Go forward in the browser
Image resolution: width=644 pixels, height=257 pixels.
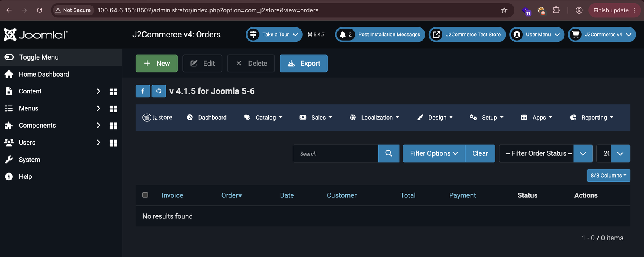(24, 10)
